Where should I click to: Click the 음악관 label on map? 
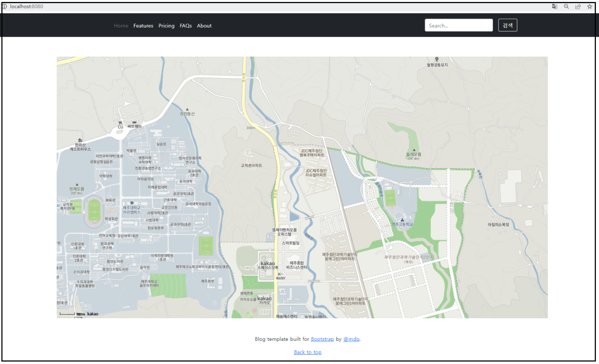(x=145, y=267)
